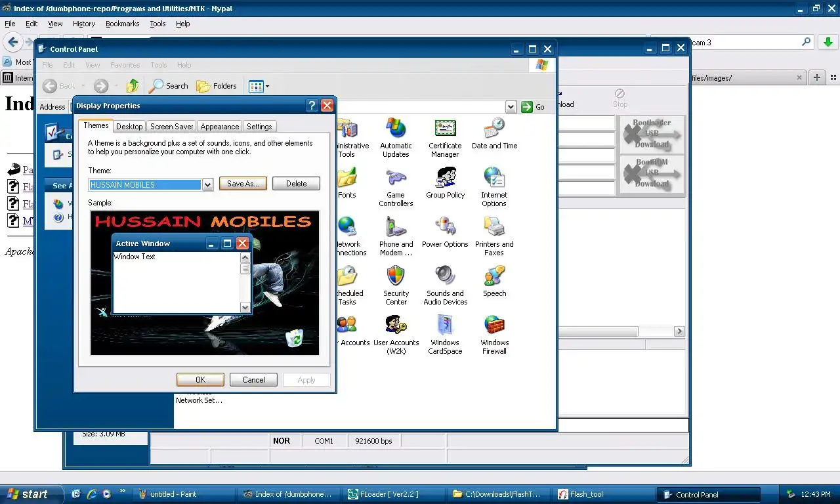Screen dimensions: 840x504
Task: Click the COM1 status bar cell
Action: (324, 441)
